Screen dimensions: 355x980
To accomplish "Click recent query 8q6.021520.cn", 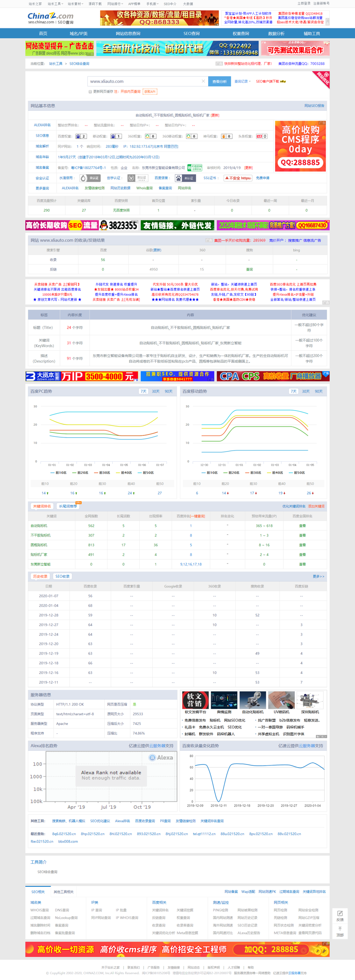I will pos(64,834).
